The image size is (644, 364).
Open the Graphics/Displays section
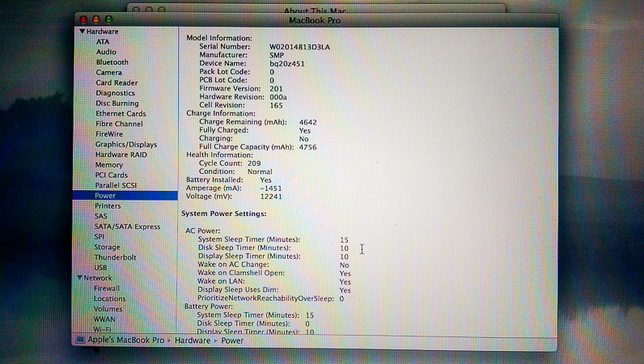pyautogui.click(x=126, y=144)
